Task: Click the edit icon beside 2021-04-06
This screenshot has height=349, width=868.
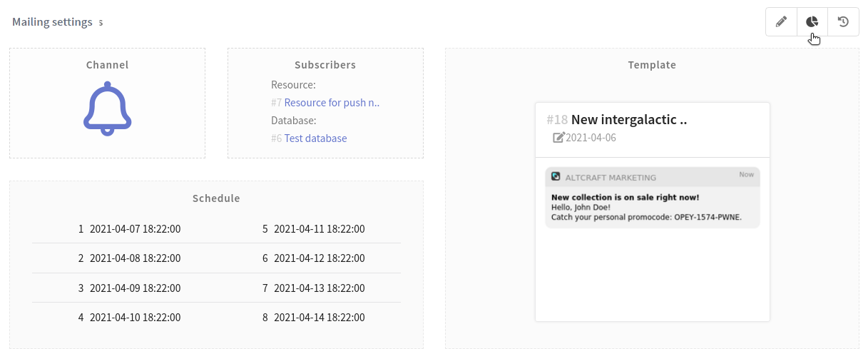Action: click(559, 137)
